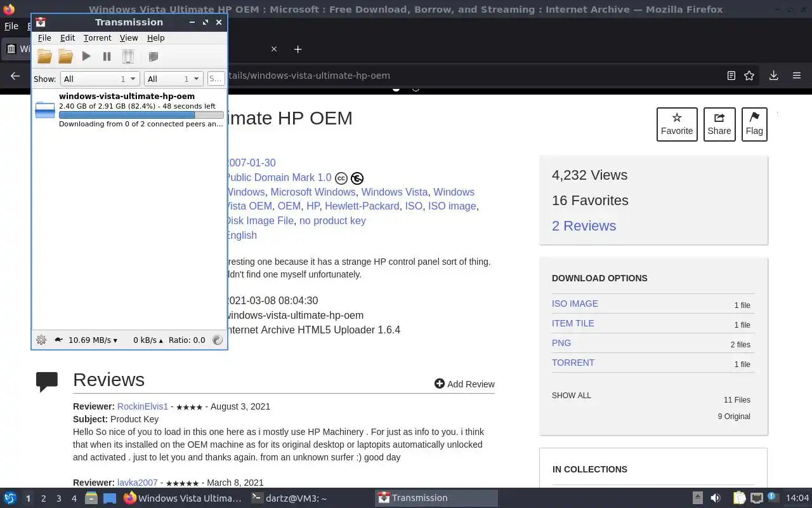Screen dimensions: 812x508
Task: Open the 2 Reviews link
Action: 584,225
